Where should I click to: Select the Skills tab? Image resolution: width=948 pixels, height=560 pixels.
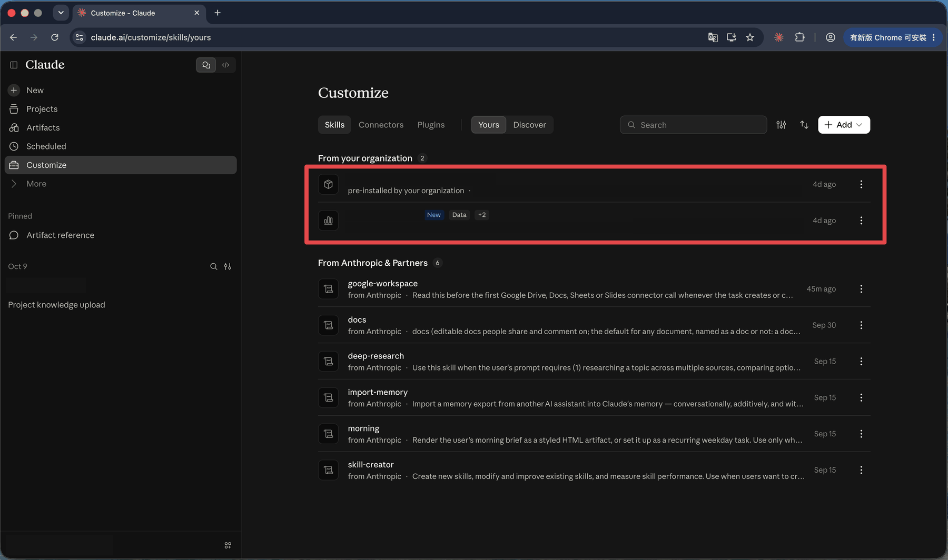click(334, 125)
